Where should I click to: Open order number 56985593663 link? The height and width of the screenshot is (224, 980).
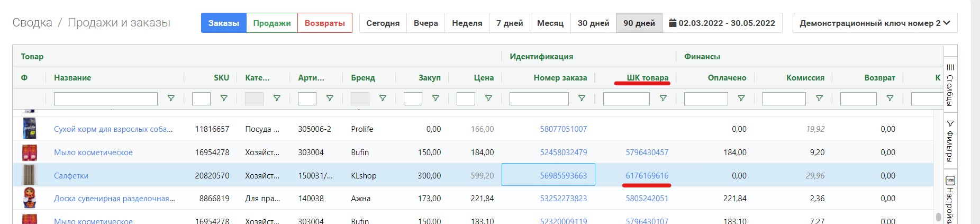tap(563, 176)
